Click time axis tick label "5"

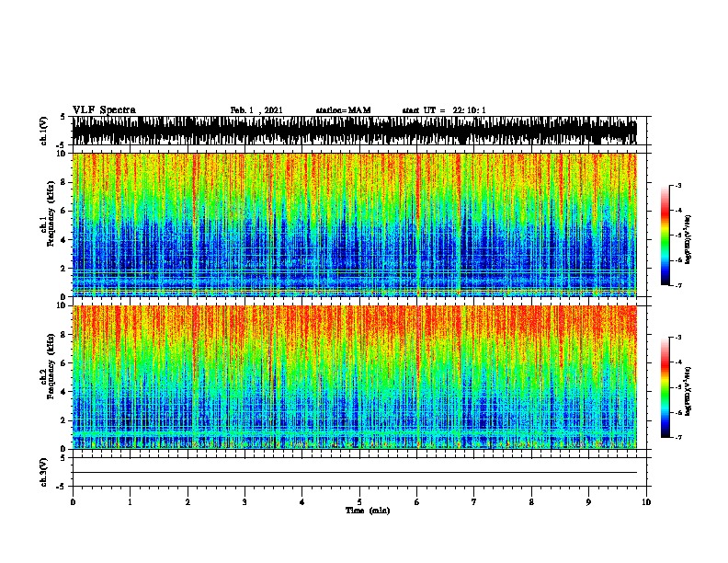(359, 501)
